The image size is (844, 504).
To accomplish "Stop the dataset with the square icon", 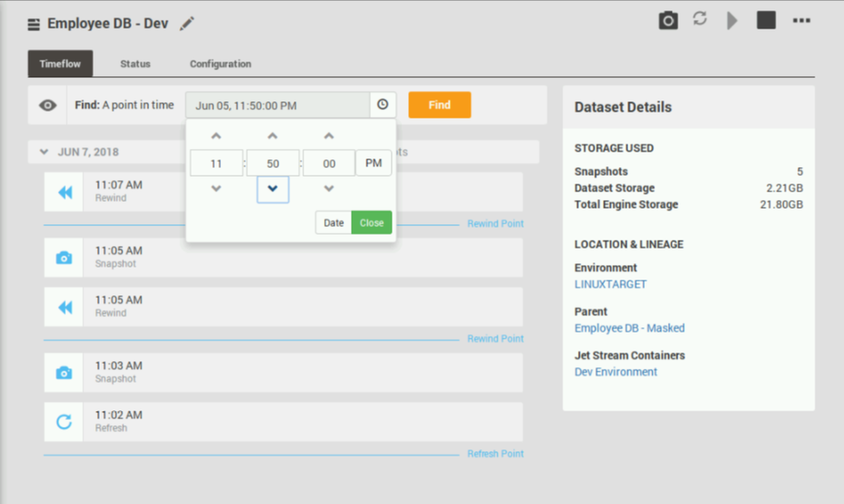I will click(766, 20).
